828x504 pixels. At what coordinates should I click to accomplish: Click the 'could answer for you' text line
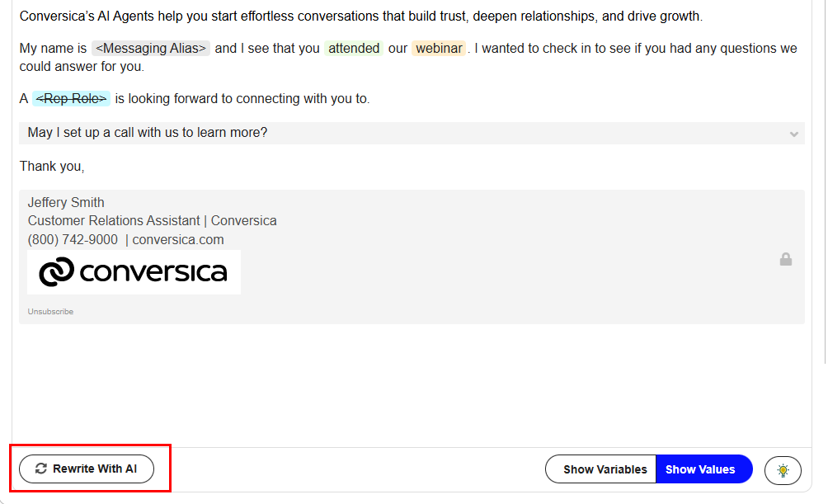tap(82, 67)
